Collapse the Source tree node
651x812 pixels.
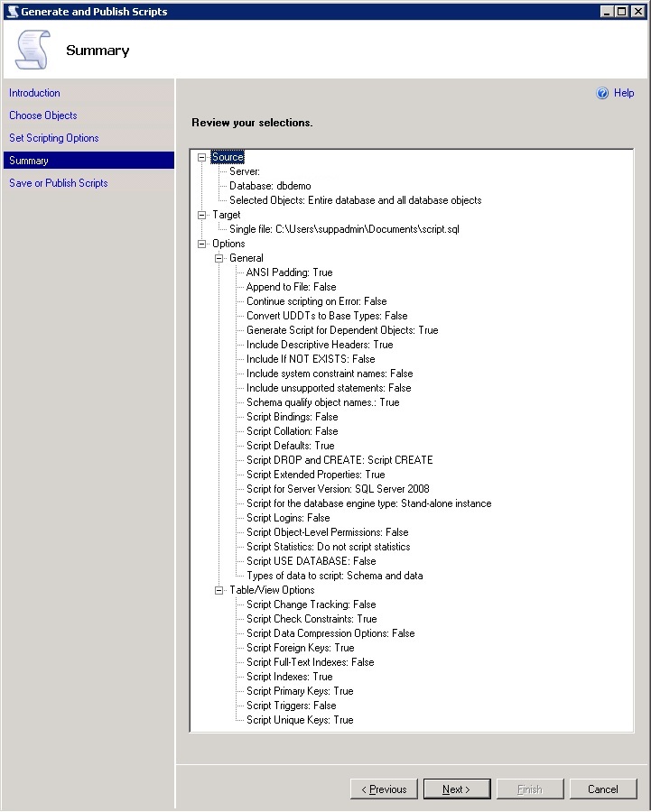(202, 157)
